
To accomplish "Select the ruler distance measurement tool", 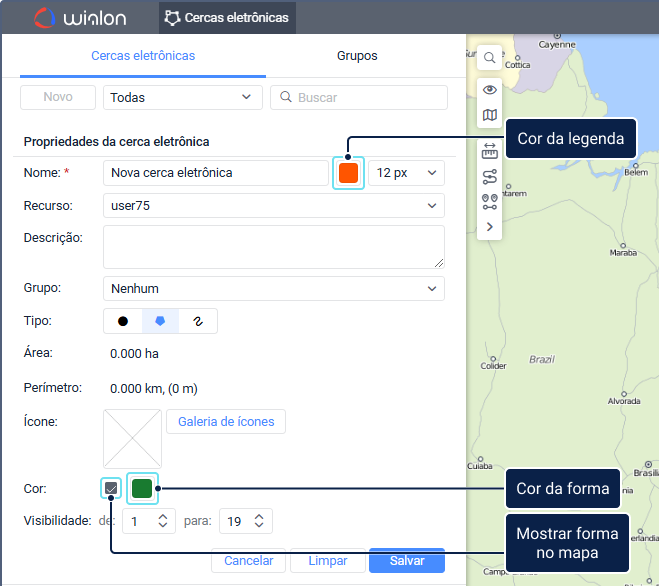I will pos(489,152).
